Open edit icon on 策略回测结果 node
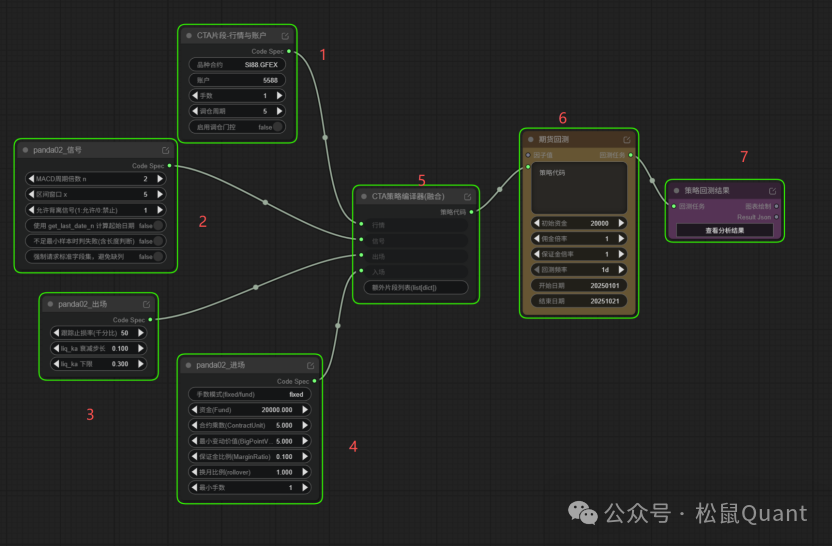Screen dimensions: 832x546 point(772,190)
